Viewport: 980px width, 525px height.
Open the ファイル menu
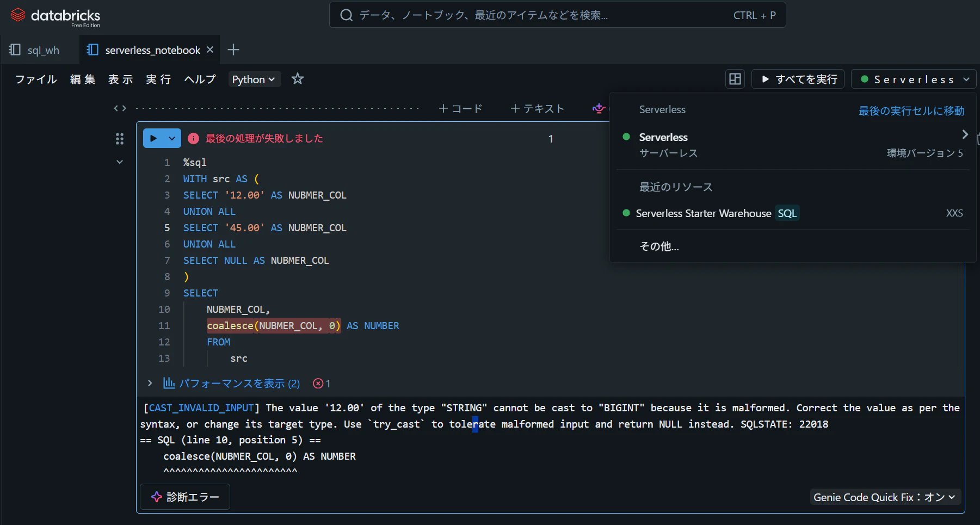point(36,79)
